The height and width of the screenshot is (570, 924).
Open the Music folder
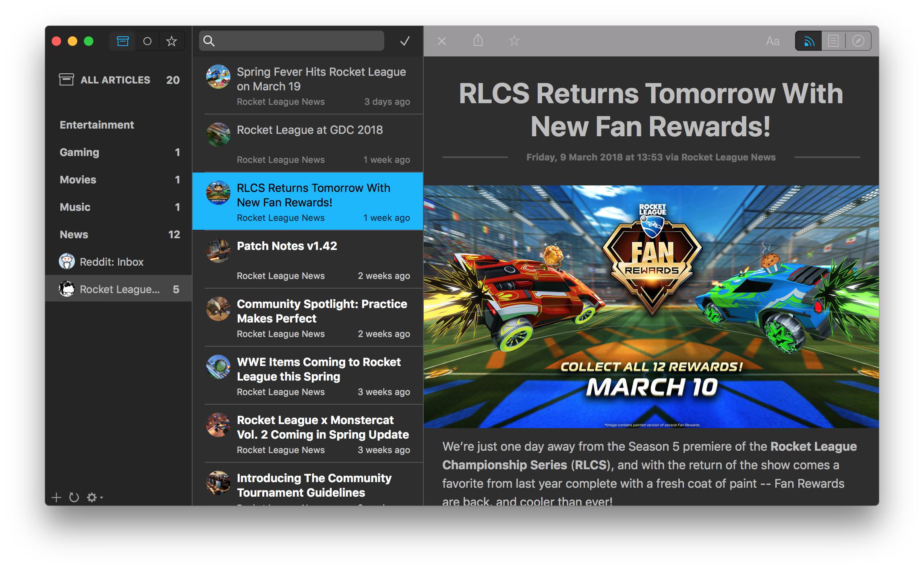pyautogui.click(x=119, y=207)
